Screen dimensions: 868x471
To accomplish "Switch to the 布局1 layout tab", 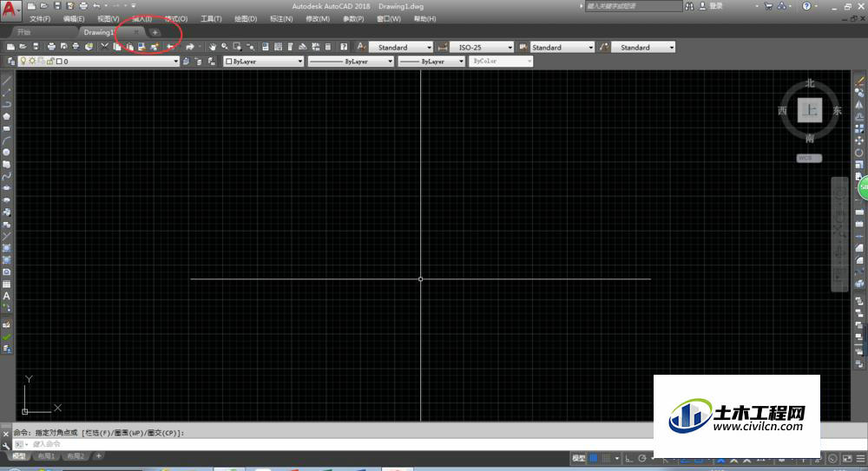I will pos(46,456).
